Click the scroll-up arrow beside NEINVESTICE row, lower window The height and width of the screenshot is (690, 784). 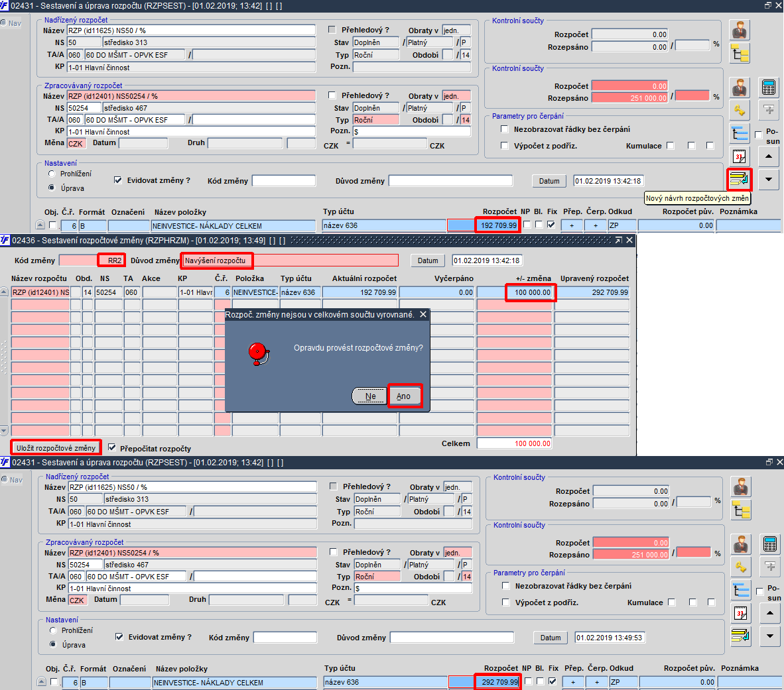coord(42,682)
